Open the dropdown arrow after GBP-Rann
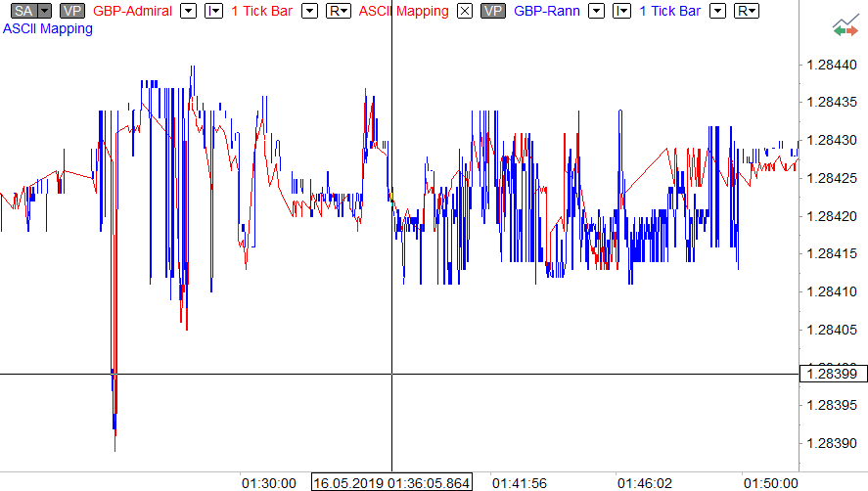868x491 pixels. [x=596, y=11]
